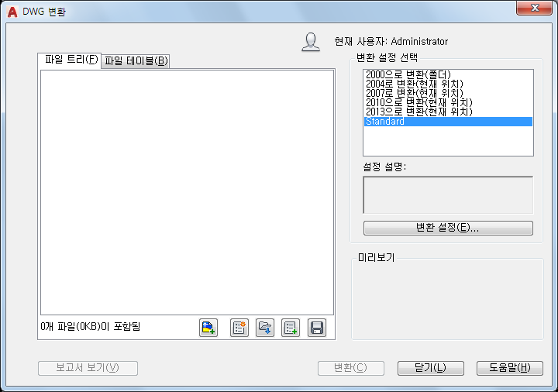Click the current user avatar icon
Viewport: 558px width, 392px height.
(x=311, y=42)
